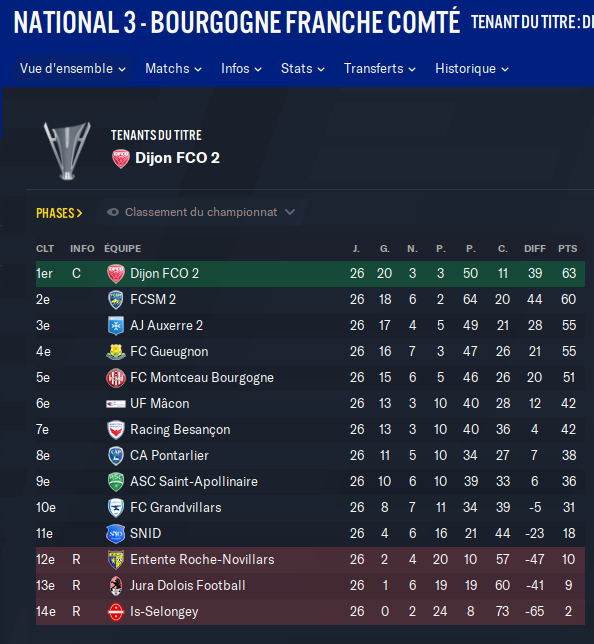The image size is (594, 644).
Task: Expand the Vue d'ensemble menu
Action: coord(73,69)
